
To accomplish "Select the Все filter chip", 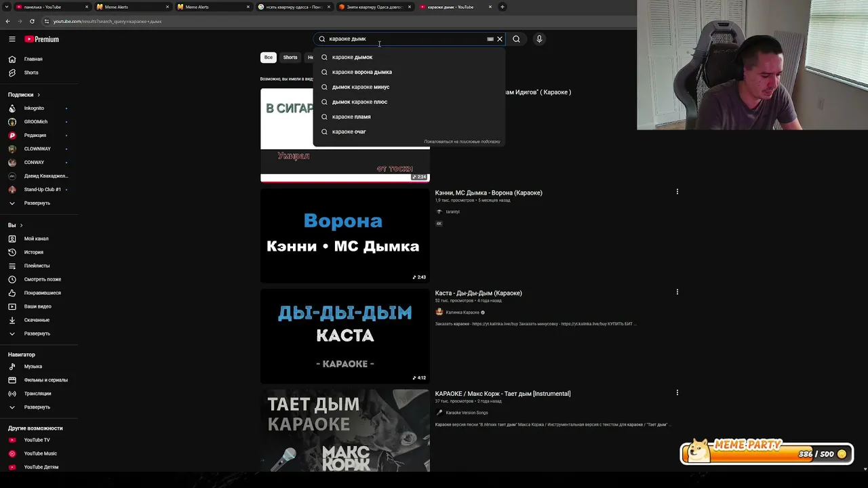I will [x=269, y=58].
